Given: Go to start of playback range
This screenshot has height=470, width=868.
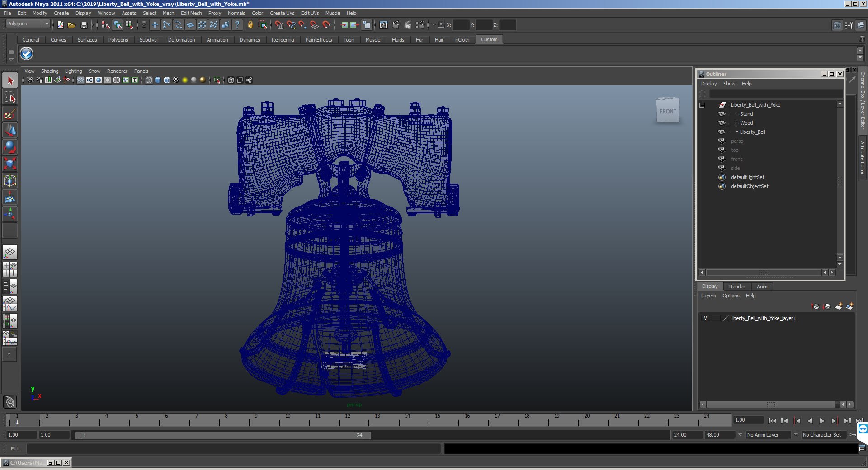Looking at the screenshot, I should click(x=772, y=421).
